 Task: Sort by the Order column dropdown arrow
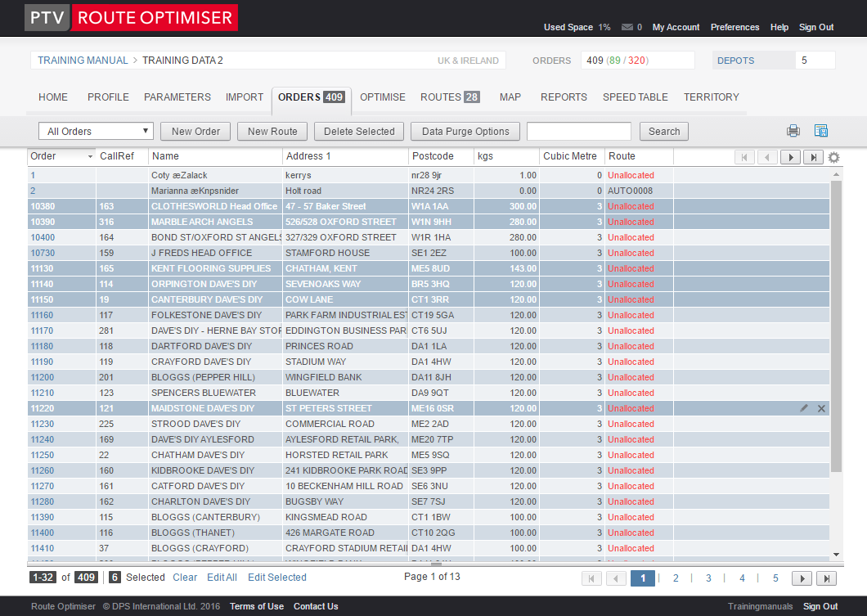coord(90,156)
